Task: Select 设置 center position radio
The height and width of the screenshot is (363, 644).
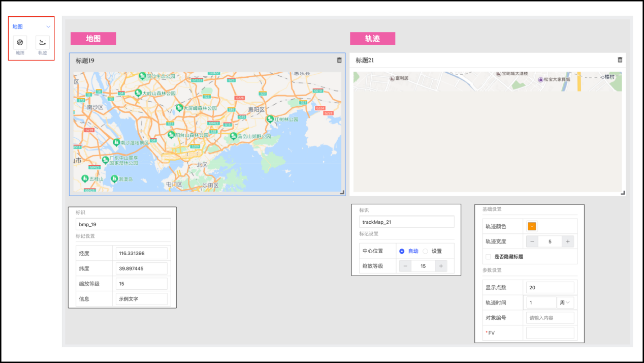Action: pyautogui.click(x=426, y=251)
